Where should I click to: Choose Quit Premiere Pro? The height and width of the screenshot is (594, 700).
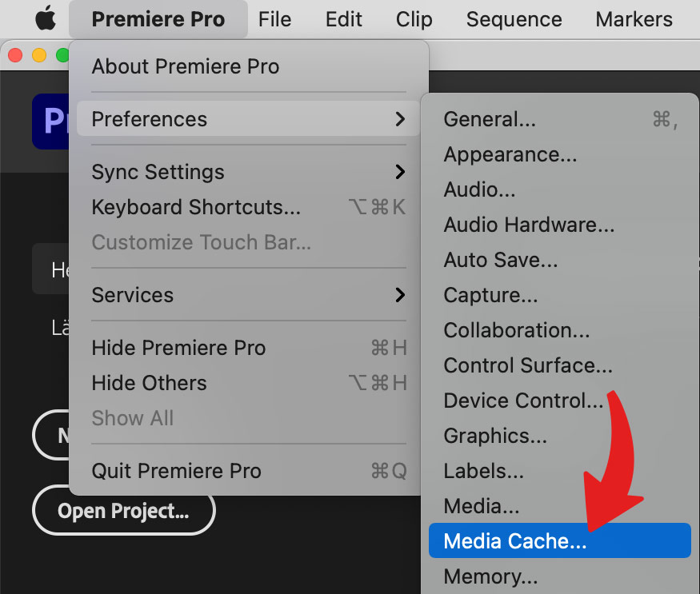248,471
